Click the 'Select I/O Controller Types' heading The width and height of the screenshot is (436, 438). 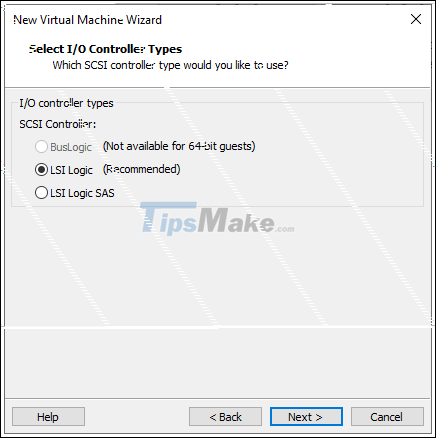(x=105, y=49)
